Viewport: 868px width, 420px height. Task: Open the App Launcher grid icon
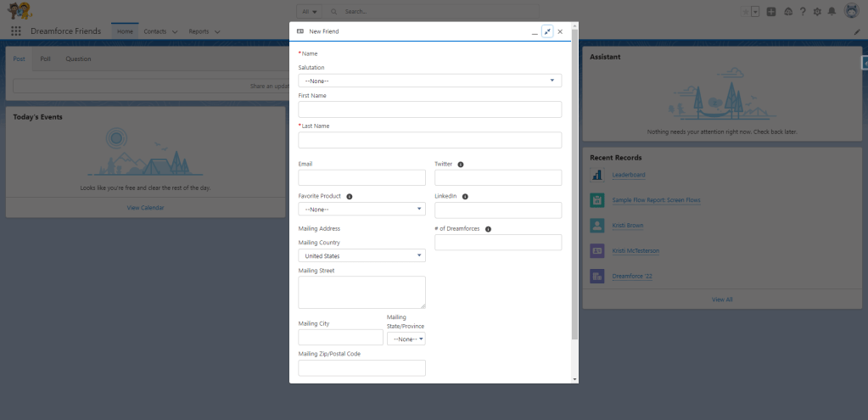pos(16,31)
